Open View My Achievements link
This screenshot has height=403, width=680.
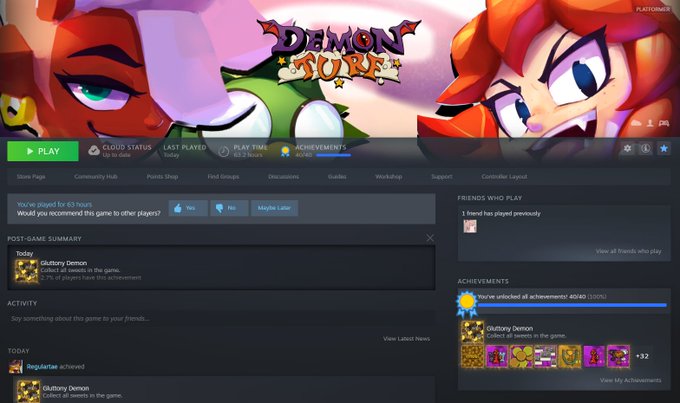click(631, 380)
